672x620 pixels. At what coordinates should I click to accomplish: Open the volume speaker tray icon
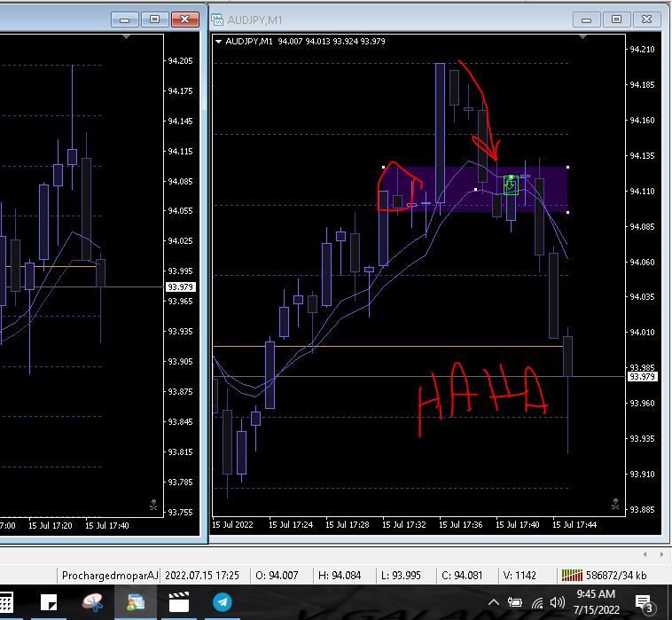point(558,603)
